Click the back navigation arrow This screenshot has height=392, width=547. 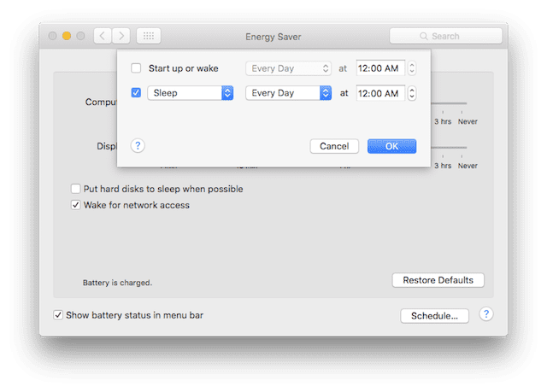103,36
